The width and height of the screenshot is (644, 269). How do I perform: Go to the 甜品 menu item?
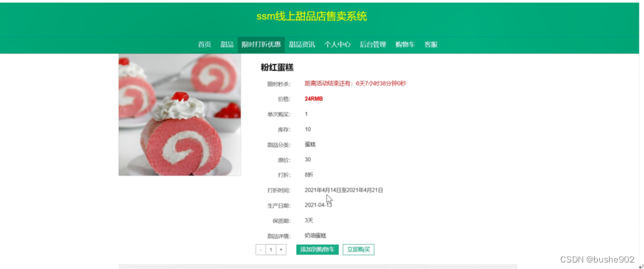point(227,45)
